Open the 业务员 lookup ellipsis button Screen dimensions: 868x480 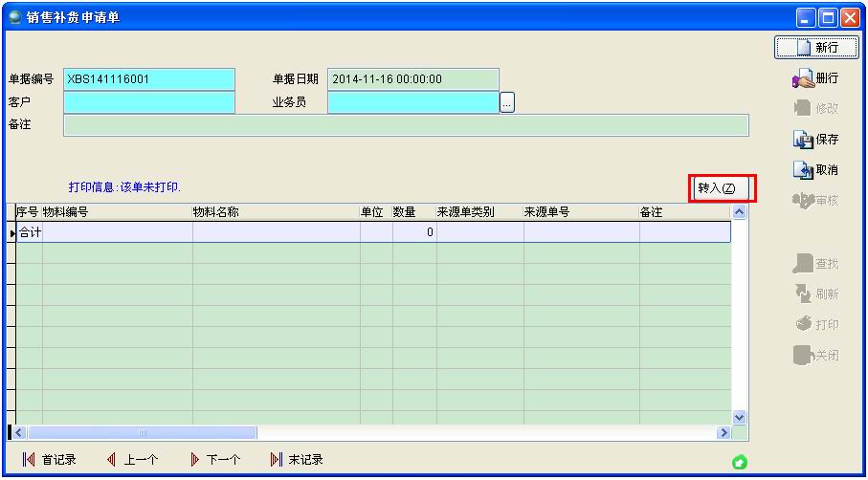pos(507,102)
